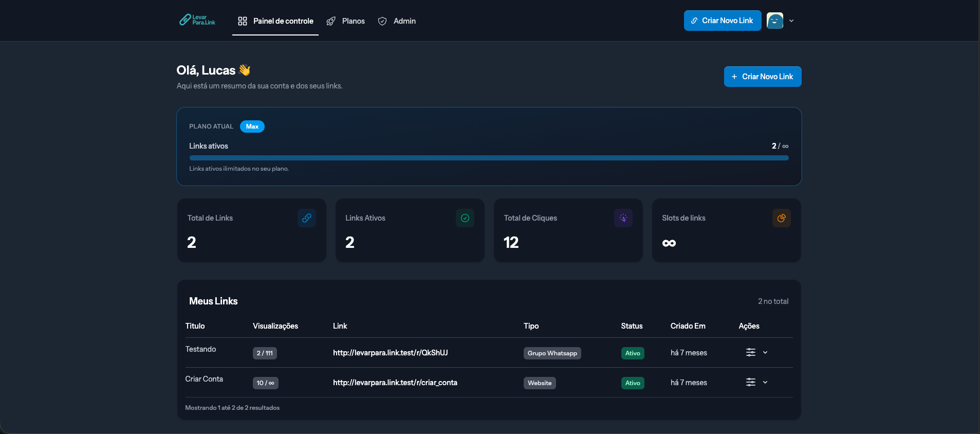Image resolution: width=980 pixels, height=434 pixels.
Task: Expand actions chevron for Criar Conta row
Action: [765, 382]
